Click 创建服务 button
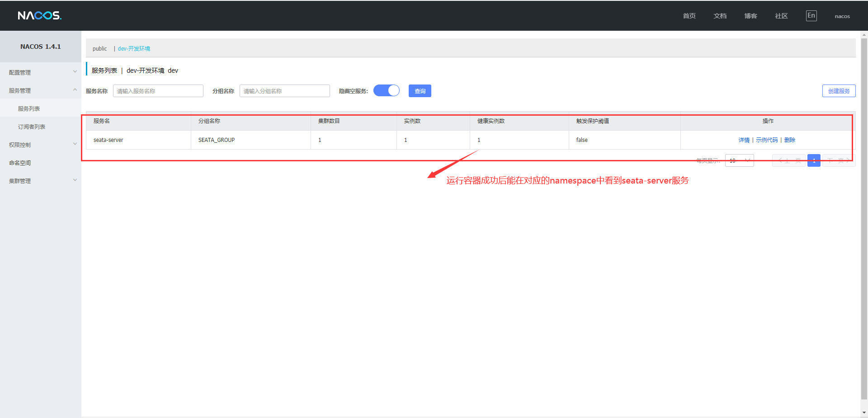This screenshot has height=418, width=868. 839,91
